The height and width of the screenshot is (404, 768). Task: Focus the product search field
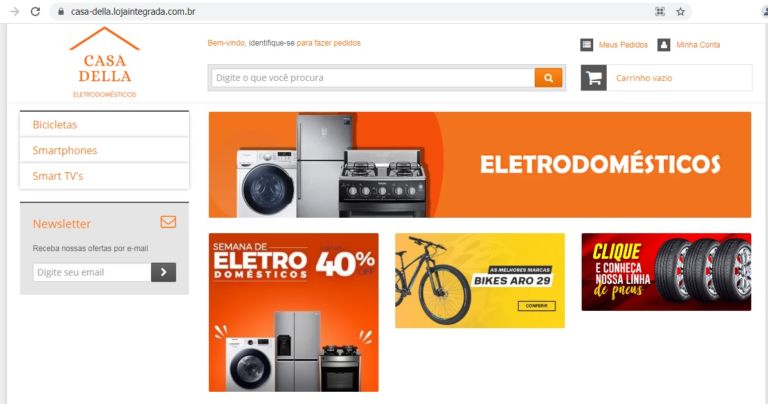(373, 78)
